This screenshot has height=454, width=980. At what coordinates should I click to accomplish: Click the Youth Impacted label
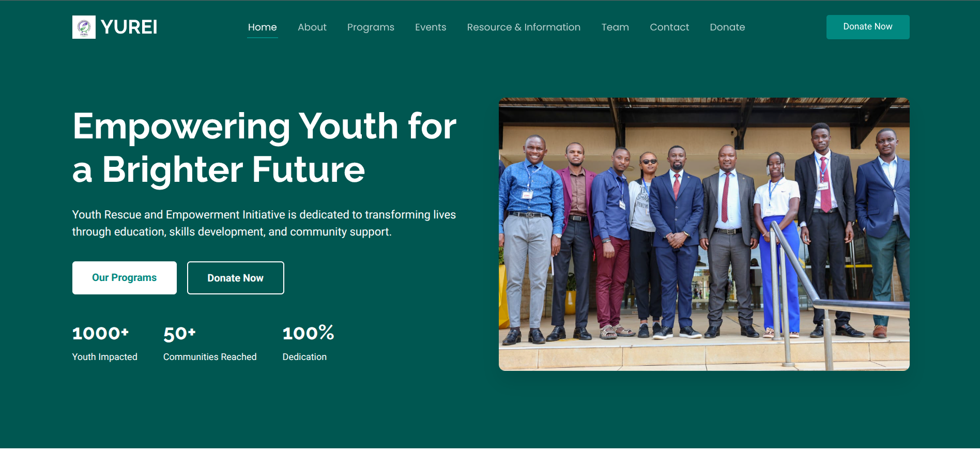click(105, 357)
